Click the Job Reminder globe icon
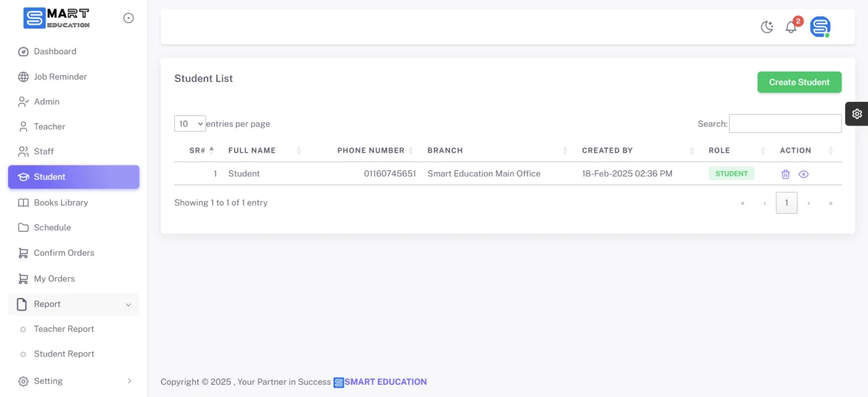The height and width of the screenshot is (397, 868). pyautogui.click(x=23, y=77)
